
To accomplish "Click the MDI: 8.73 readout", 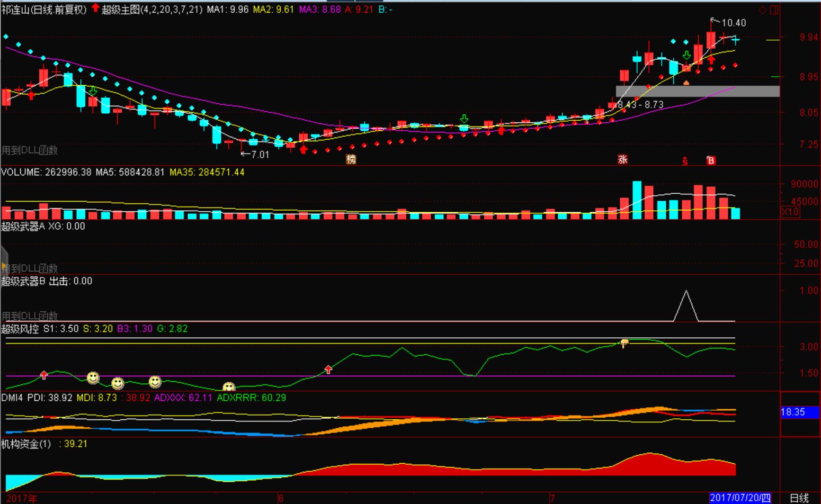I will tap(96, 398).
